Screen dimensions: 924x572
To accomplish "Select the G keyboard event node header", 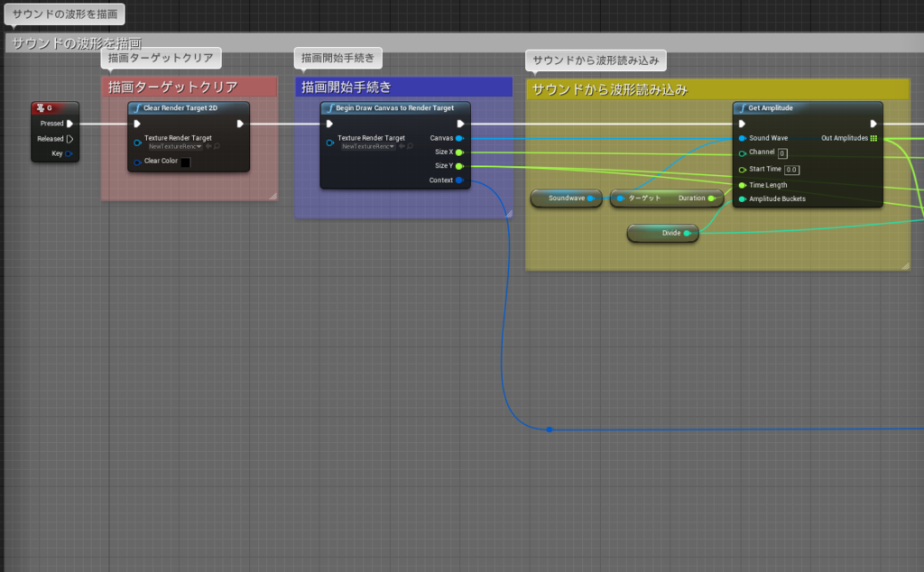I will 55,107.
